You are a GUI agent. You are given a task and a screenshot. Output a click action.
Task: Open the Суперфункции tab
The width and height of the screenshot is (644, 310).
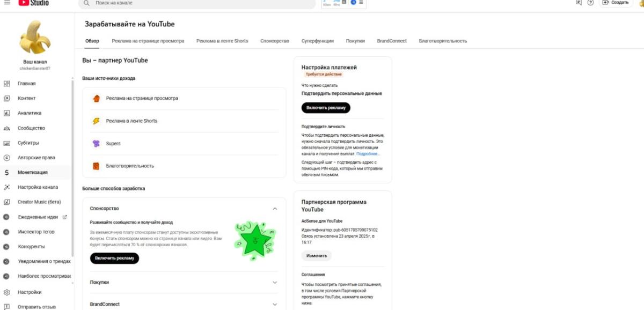[317, 41]
